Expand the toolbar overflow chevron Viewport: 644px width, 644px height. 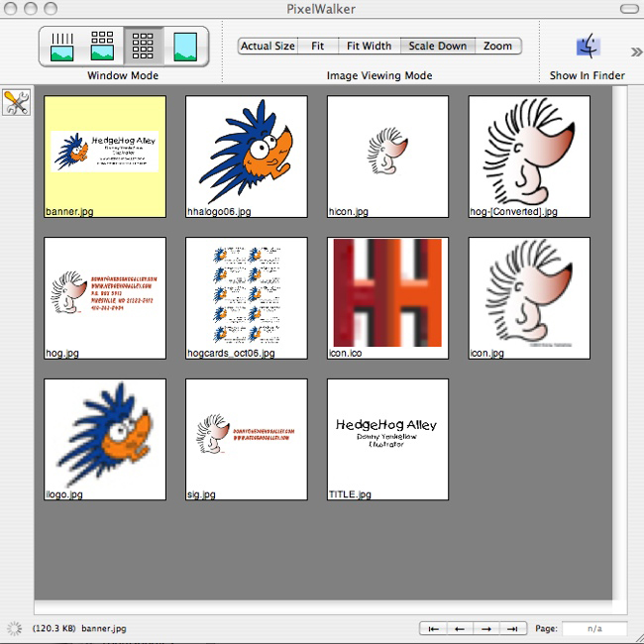(x=636, y=52)
